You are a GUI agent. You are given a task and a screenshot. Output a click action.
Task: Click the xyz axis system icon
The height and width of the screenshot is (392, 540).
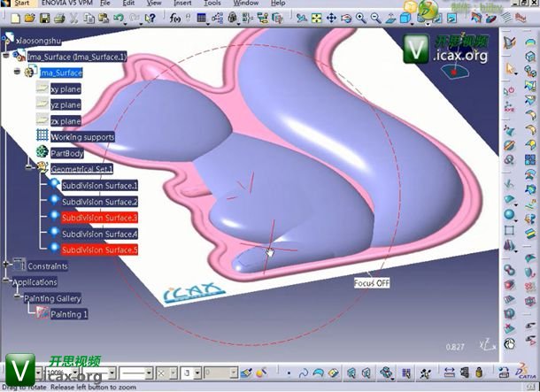[x=509, y=107]
